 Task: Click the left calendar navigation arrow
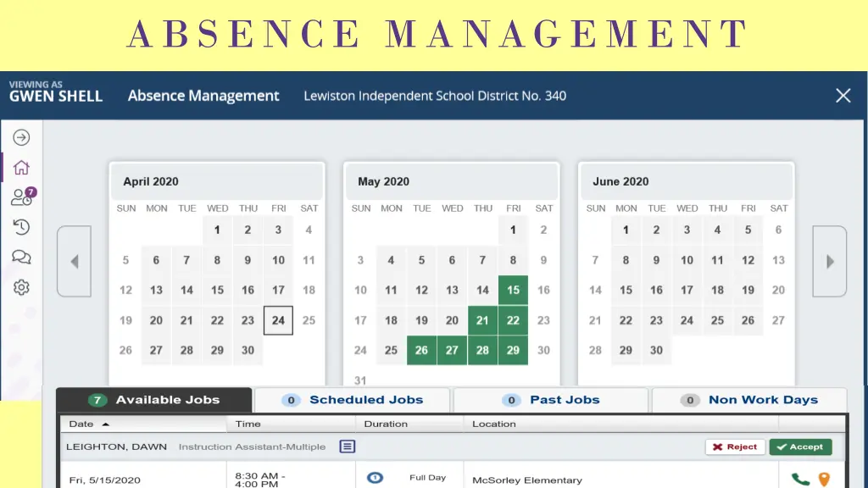coord(75,261)
